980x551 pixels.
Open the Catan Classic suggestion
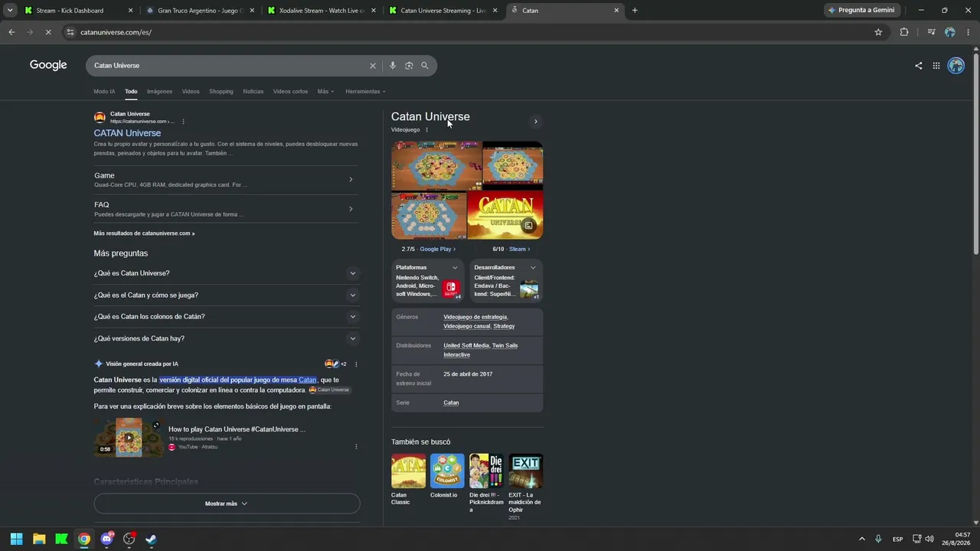(x=408, y=479)
